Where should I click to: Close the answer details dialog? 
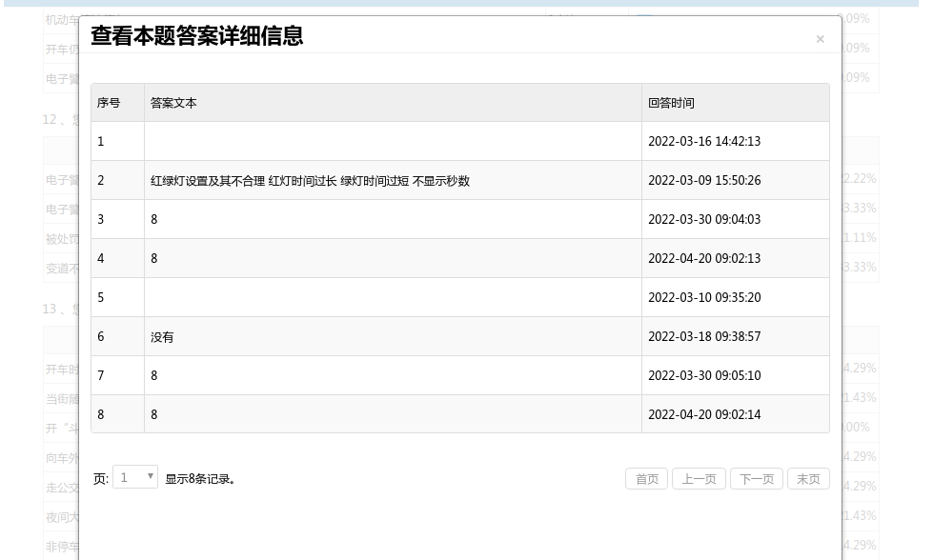(820, 40)
